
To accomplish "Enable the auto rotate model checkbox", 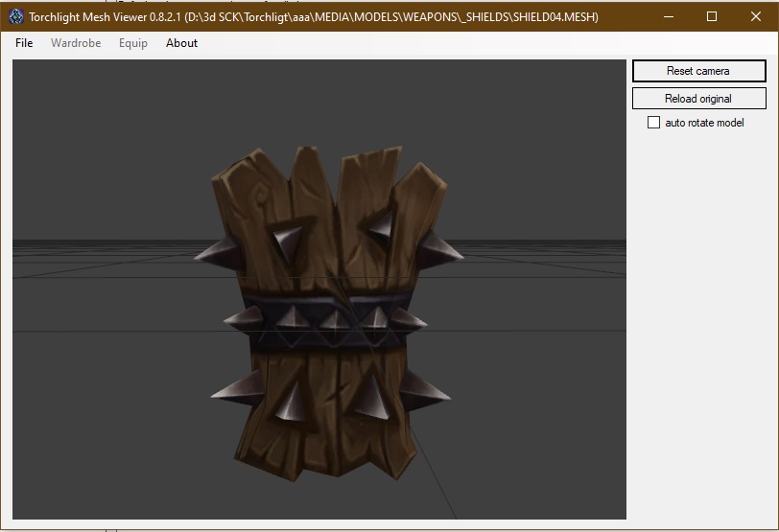I will pyautogui.click(x=654, y=123).
